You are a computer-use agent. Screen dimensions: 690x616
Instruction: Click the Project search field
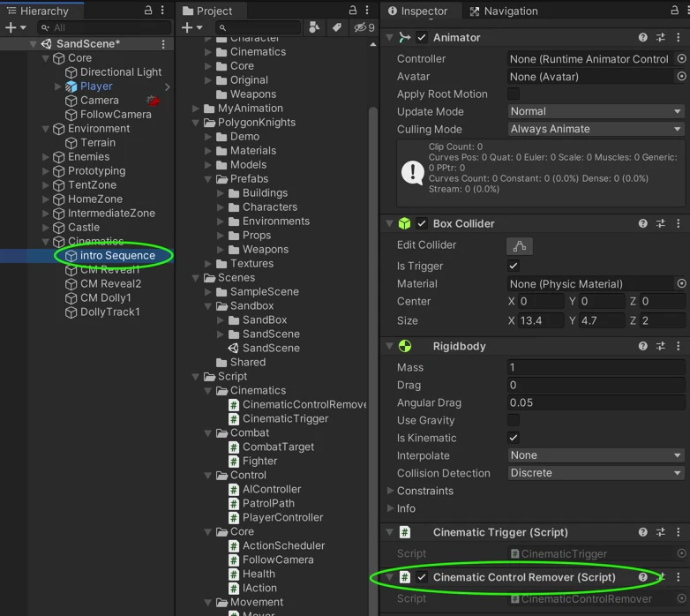(259, 27)
